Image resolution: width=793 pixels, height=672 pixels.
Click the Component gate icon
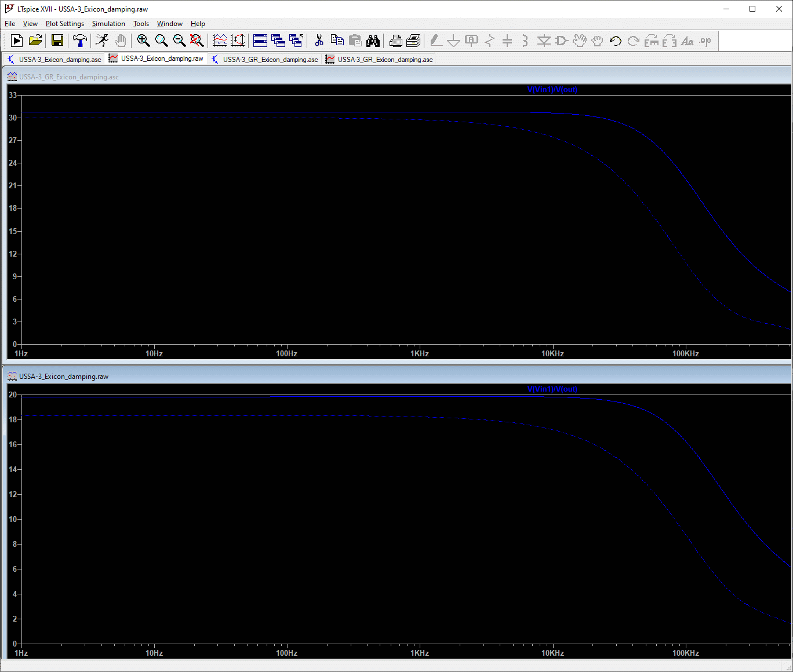(x=561, y=41)
